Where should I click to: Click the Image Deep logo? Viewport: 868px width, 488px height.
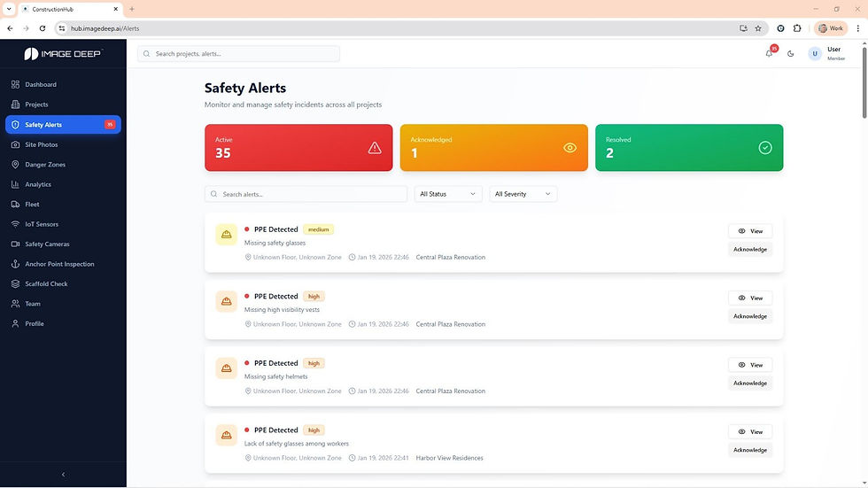click(63, 54)
